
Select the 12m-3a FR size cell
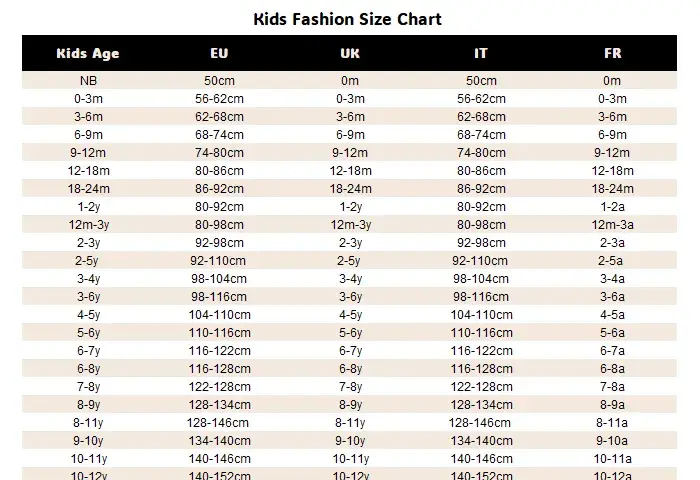(x=612, y=225)
